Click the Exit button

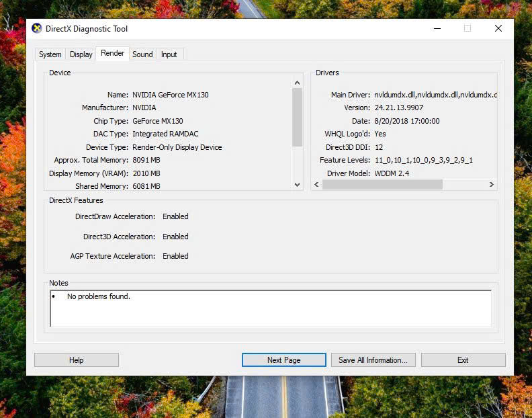(463, 360)
